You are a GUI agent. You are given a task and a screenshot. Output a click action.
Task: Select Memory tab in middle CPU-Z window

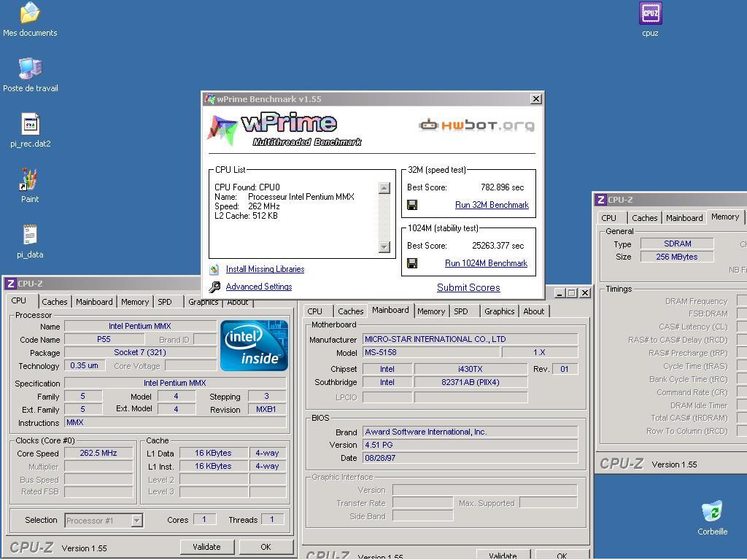click(431, 311)
